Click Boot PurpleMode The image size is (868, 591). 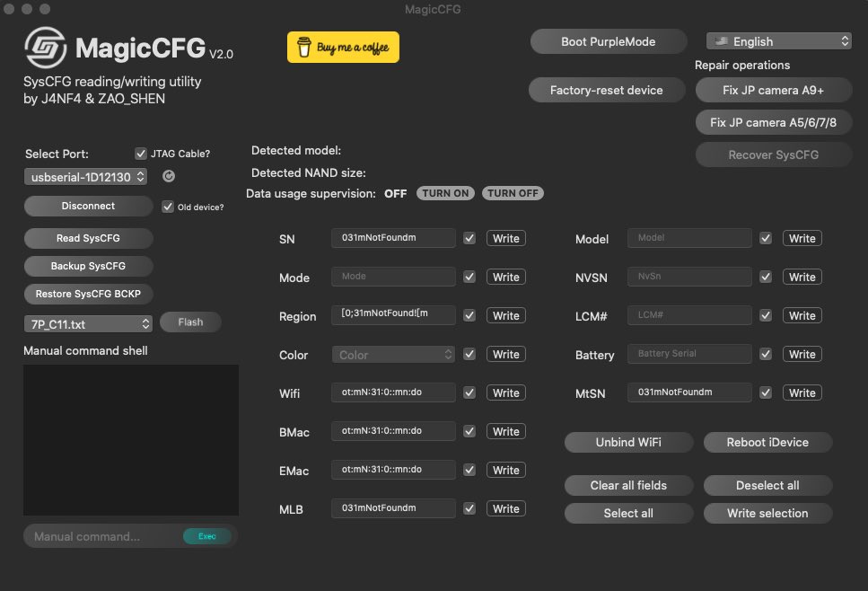click(609, 41)
